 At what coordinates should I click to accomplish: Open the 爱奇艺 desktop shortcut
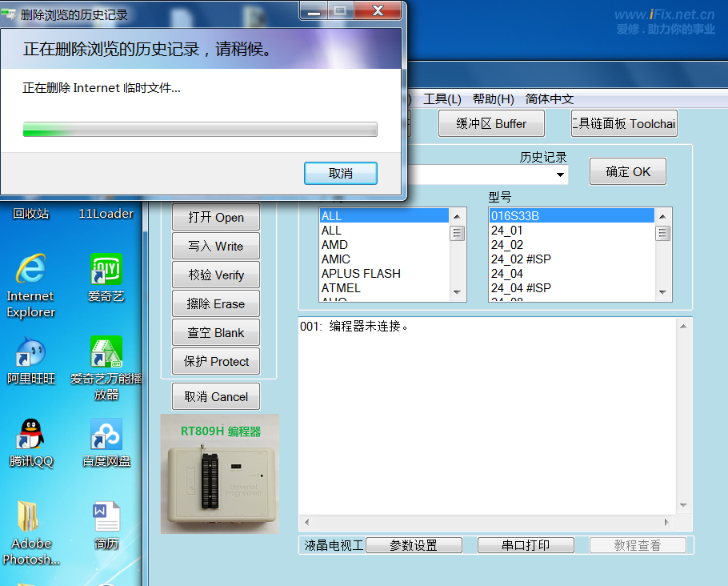pyautogui.click(x=106, y=270)
